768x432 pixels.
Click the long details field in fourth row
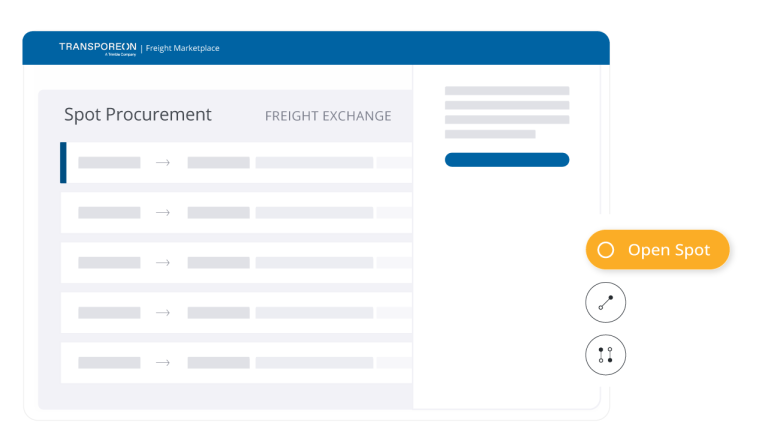click(x=314, y=313)
